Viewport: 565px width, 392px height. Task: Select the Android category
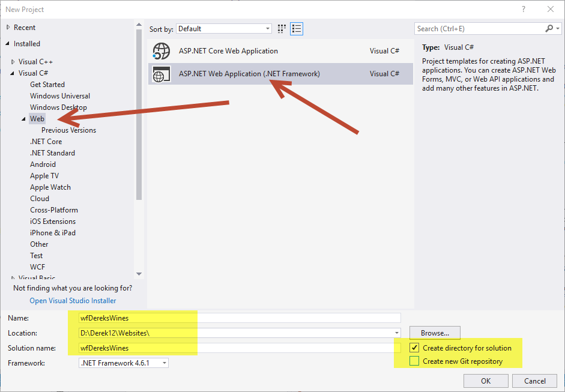(43, 164)
